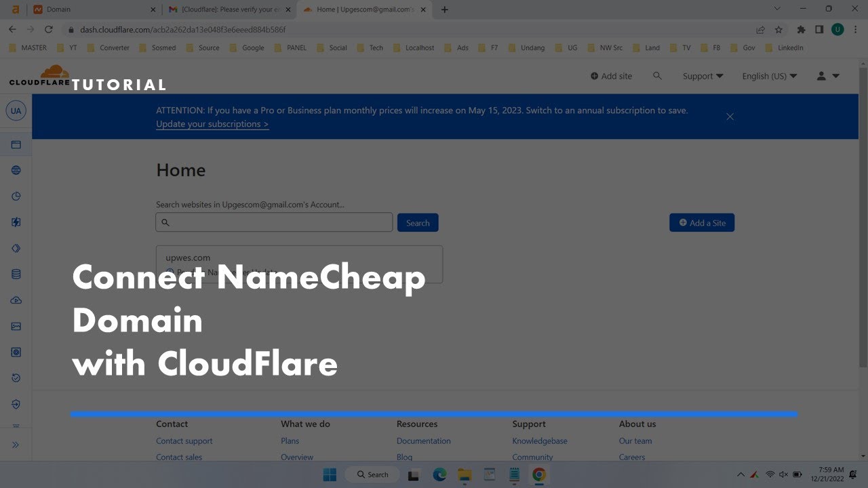Viewport: 868px width, 488px height.
Task: Open File Explorer from taskbar
Action: point(465,474)
